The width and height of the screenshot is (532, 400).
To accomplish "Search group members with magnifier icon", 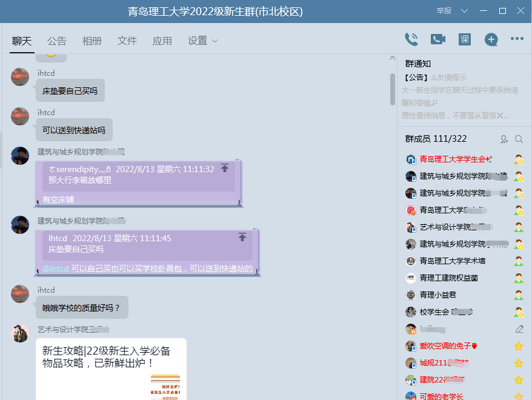I will [519, 139].
